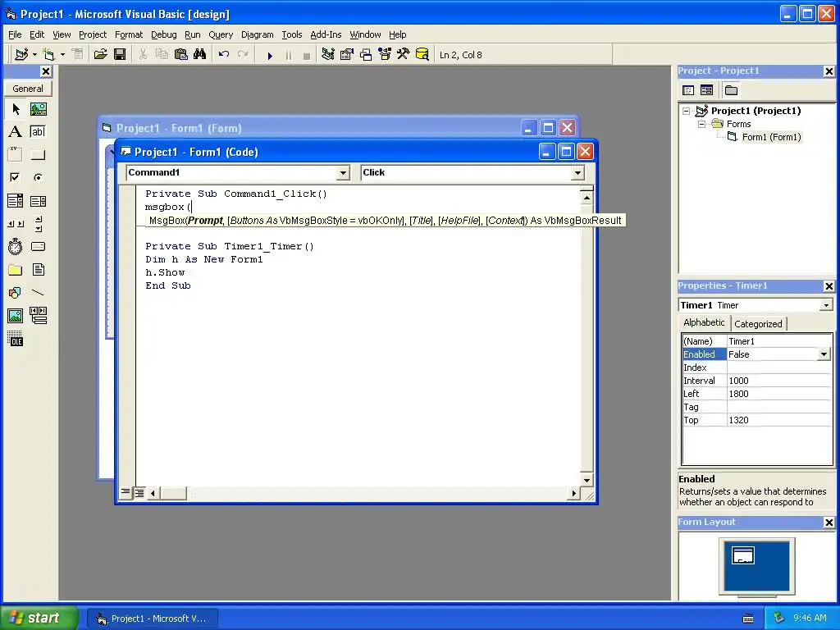The image size is (840, 630).
Task: Click View Code in Project panel
Action: pos(688,90)
